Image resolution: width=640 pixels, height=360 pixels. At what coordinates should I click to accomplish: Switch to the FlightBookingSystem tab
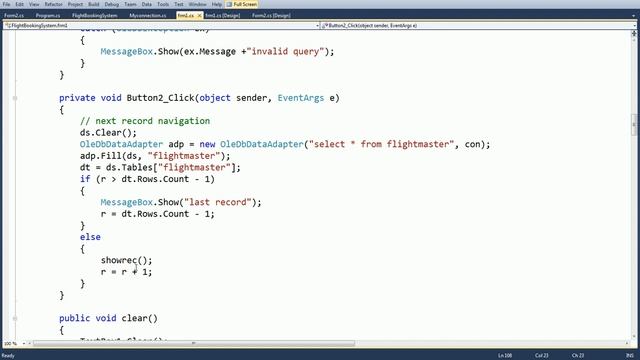pyautogui.click(x=95, y=16)
